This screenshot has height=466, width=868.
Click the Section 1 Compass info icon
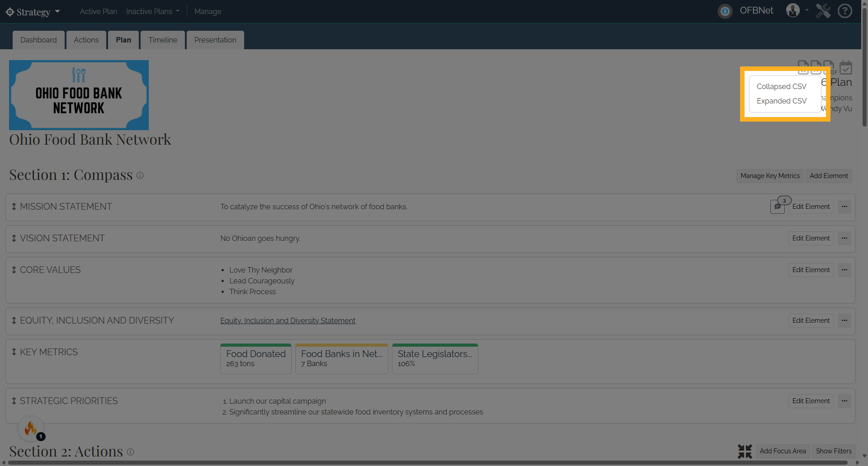click(x=140, y=175)
